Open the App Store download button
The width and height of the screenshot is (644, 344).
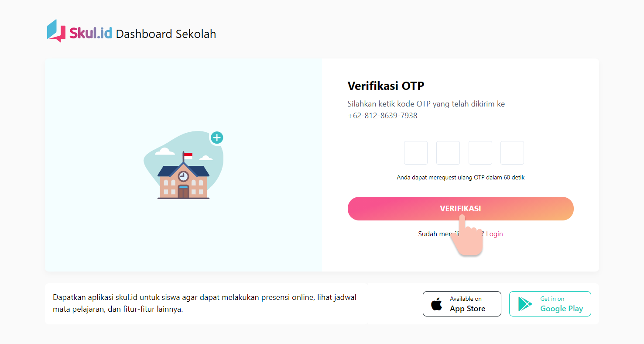point(462,304)
